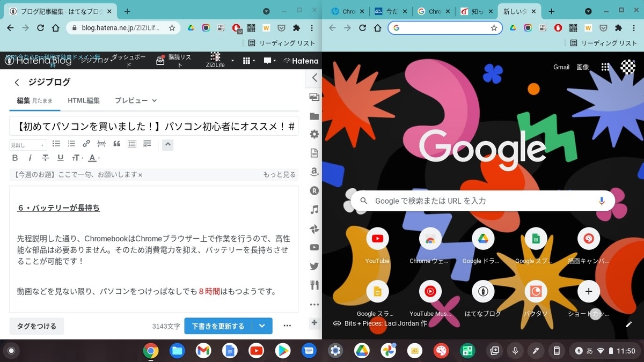Expand the プレビュー dropdown arrow
This screenshot has width=644, height=362.
(x=155, y=100)
